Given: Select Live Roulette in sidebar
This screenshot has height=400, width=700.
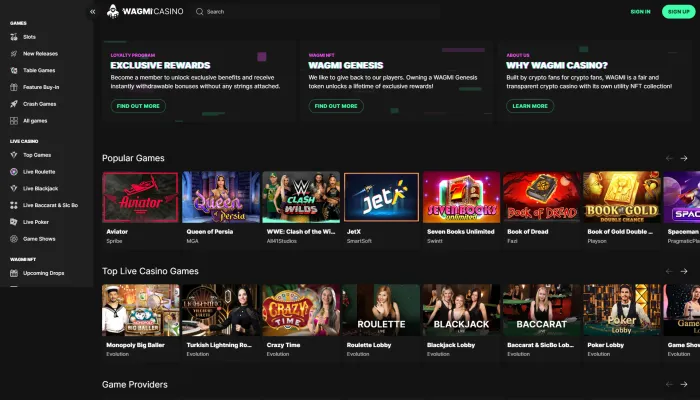Looking at the screenshot, I should [x=39, y=172].
